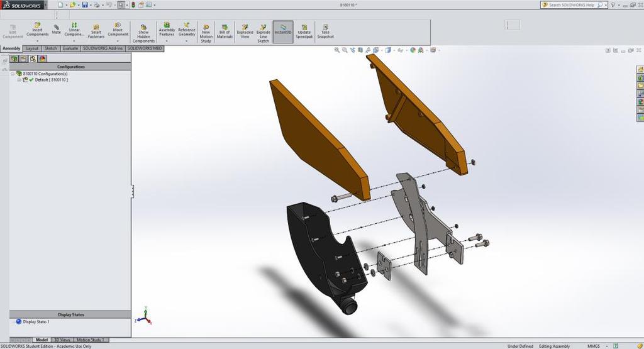Click Linear Component Pattern button
Viewport: 644px width, 349px height.
74,30
